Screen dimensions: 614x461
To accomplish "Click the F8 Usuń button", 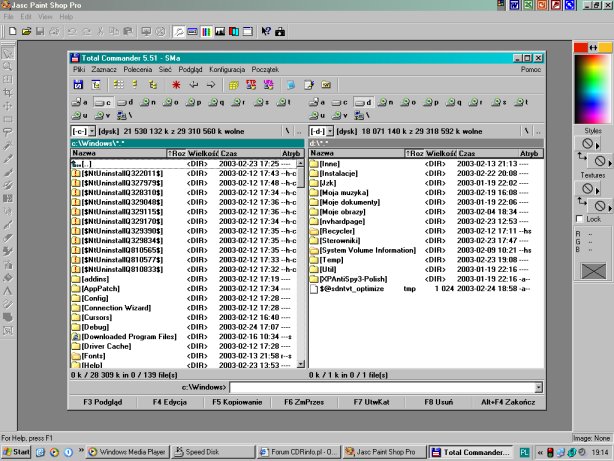I will 439,402.
